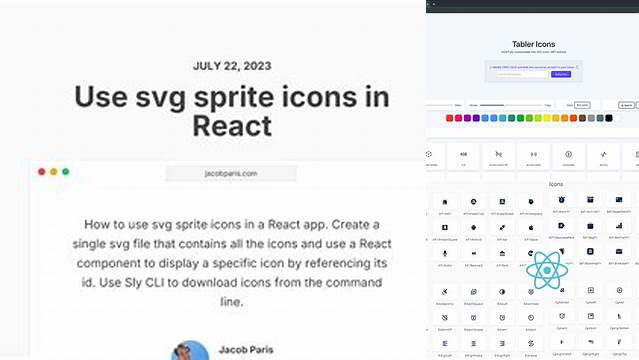Select the Apple logo icon
The image size is (639, 360).
pyautogui.click(x=531, y=227)
